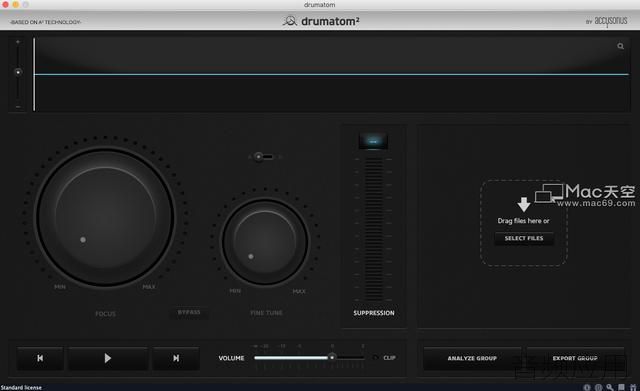Viewport: 640px width, 391px height.
Task: Click the FINE TUNE knob
Action: (265, 242)
